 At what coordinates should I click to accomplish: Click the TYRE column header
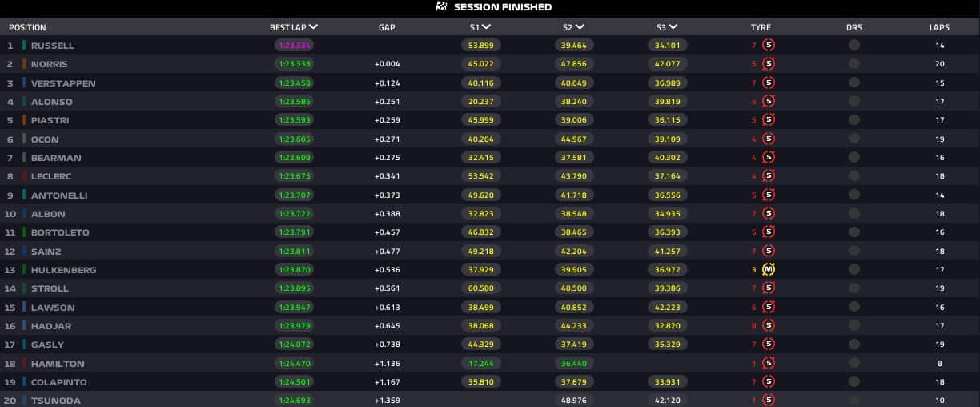[x=761, y=27]
